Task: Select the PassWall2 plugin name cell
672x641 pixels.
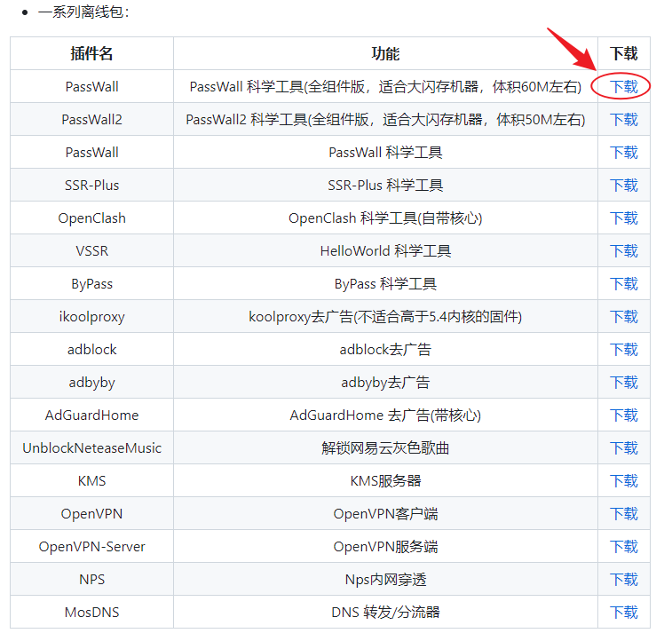Action: coord(91,120)
